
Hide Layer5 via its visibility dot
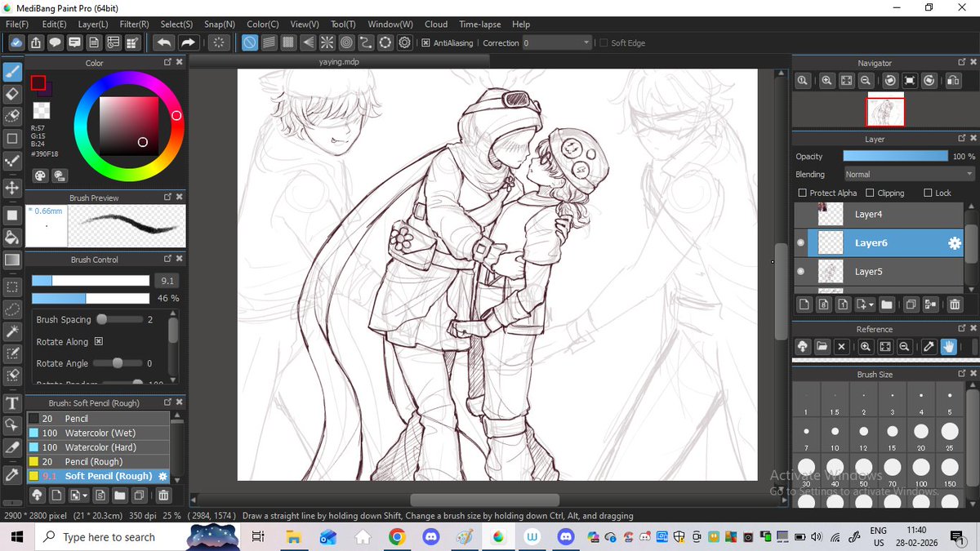pyautogui.click(x=801, y=272)
